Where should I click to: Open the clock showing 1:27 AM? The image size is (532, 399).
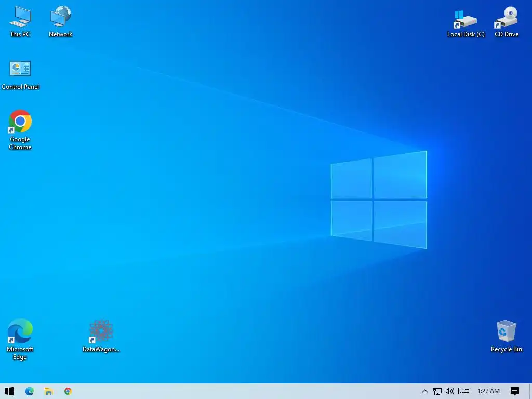click(x=488, y=391)
